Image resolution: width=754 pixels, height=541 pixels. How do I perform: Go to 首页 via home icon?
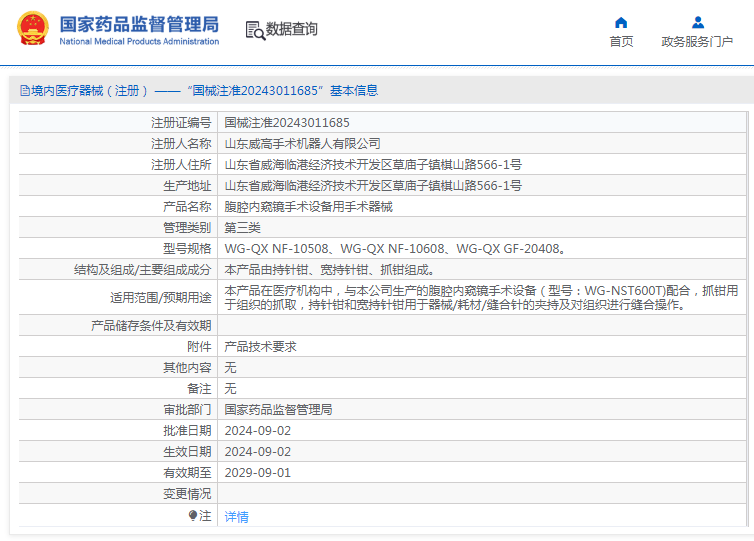coord(621,23)
